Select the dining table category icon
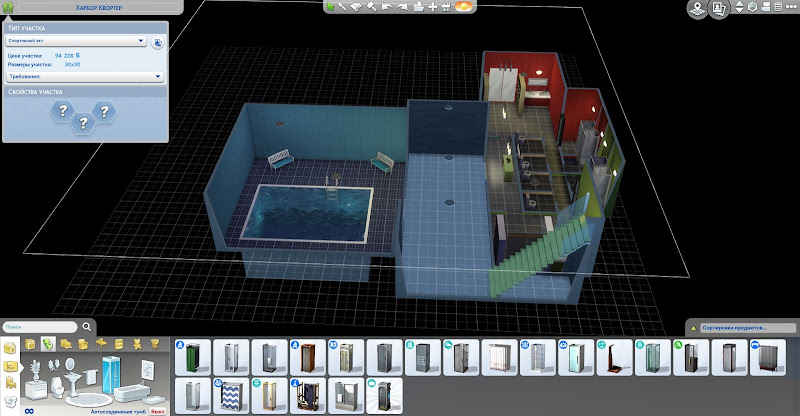This screenshot has height=416, width=800. click(x=102, y=344)
